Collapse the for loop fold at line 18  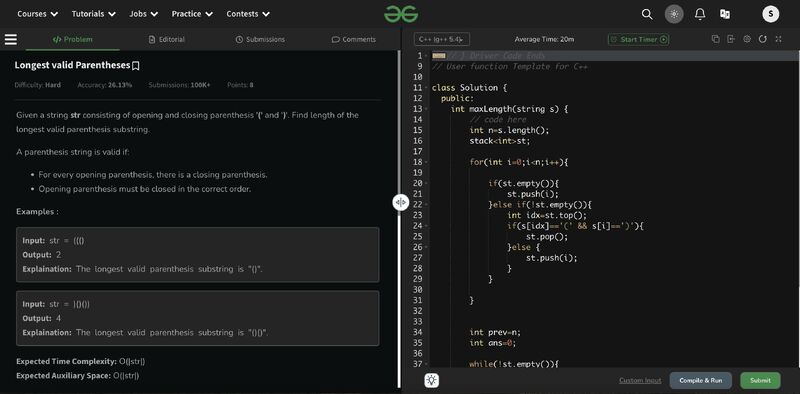click(x=426, y=162)
